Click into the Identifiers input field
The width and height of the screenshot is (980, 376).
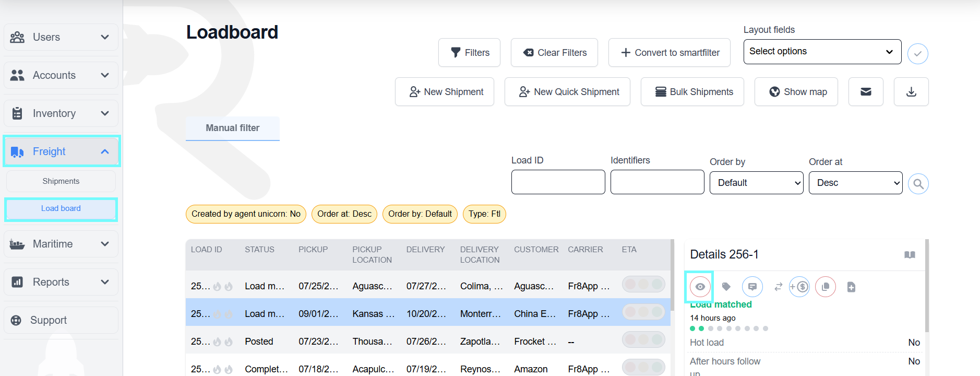coord(658,182)
